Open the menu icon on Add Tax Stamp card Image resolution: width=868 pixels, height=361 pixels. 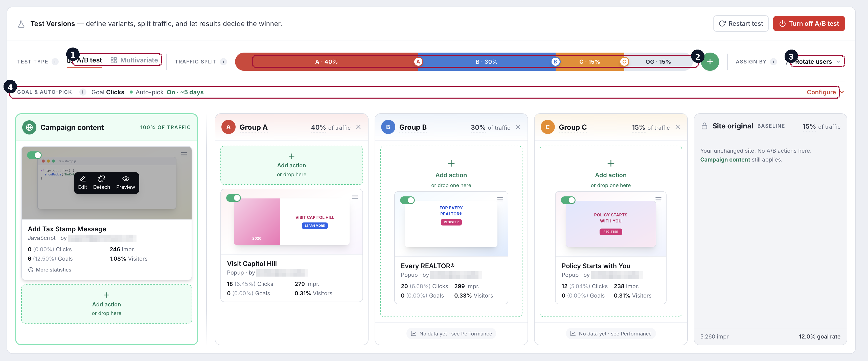point(184,154)
